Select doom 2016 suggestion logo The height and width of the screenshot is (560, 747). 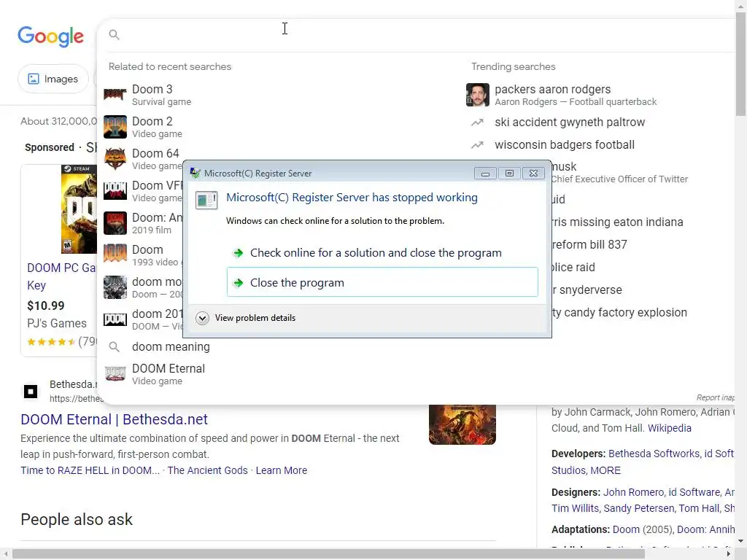[x=115, y=319]
